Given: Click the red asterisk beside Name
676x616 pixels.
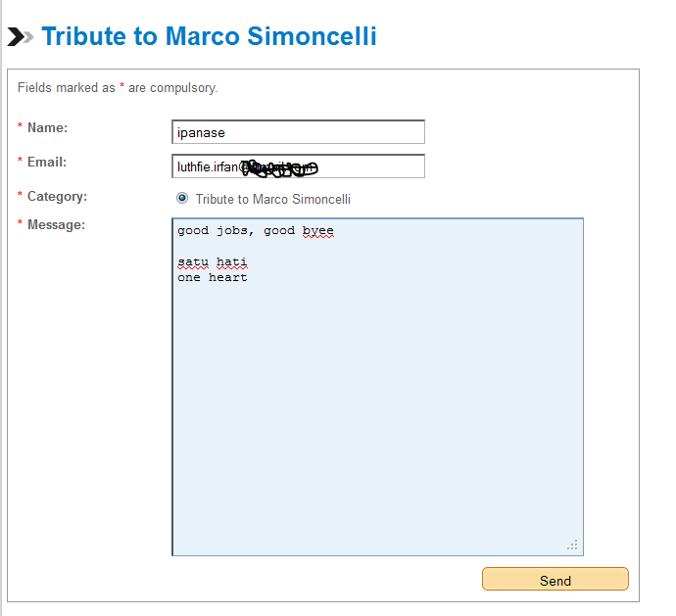Looking at the screenshot, I should point(20,128).
